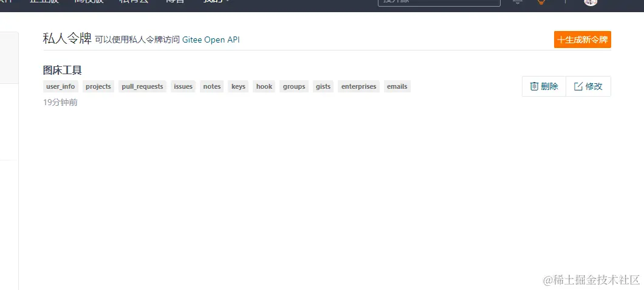This screenshot has width=644, height=290.
Task: Delete the 图床工具 token
Action: click(544, 86)
